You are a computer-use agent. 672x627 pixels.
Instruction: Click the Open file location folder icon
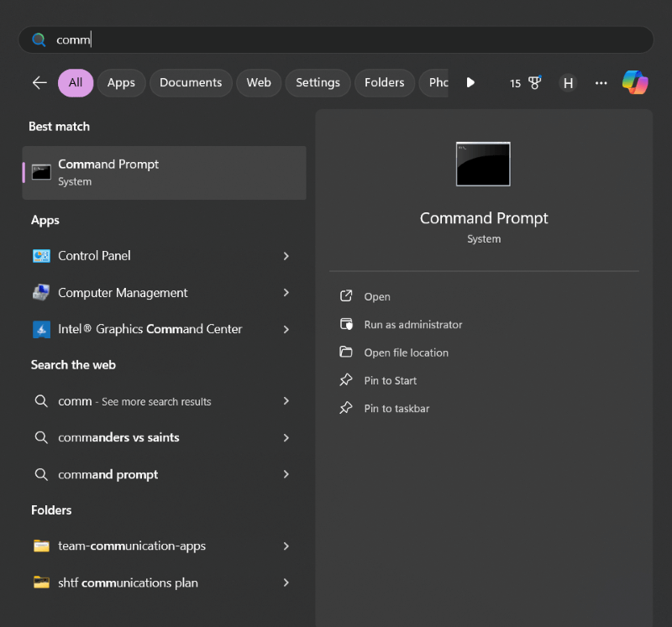pyautogui.click(x=346, y=352)
